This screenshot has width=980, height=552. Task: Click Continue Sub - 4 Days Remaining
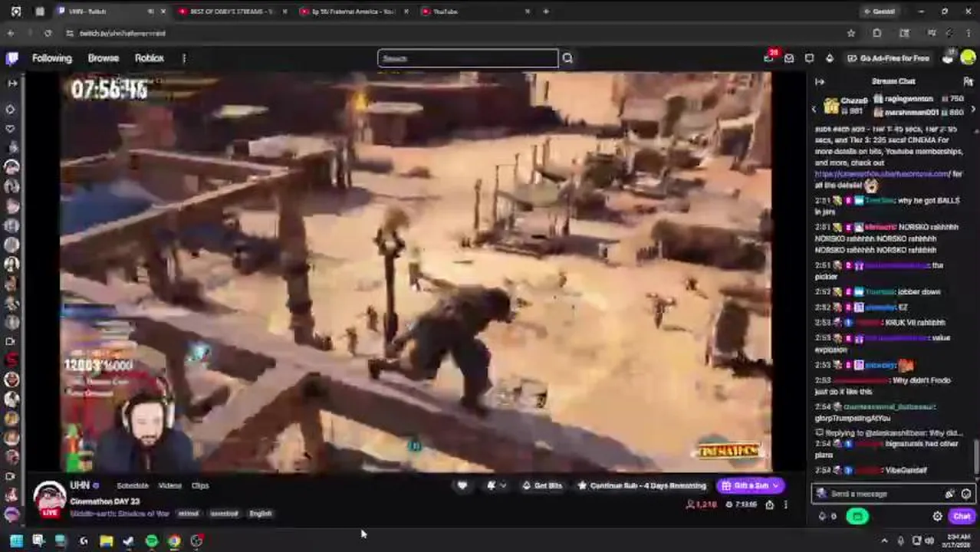642,485
